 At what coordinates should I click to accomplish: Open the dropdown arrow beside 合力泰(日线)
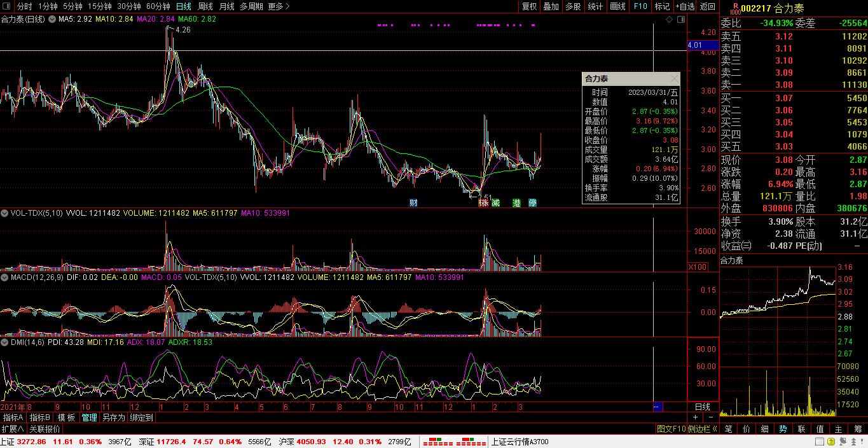(x=52, y=19)
